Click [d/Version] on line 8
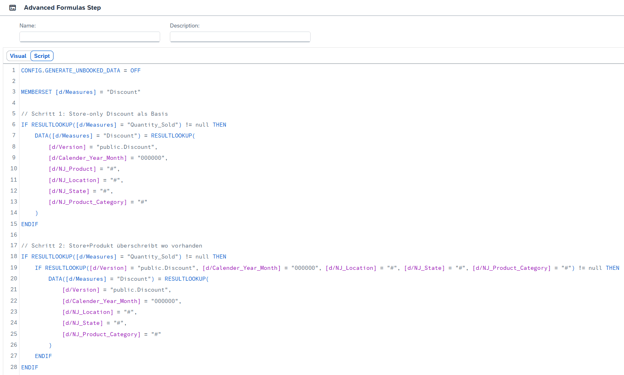 (x=67, y=147)
